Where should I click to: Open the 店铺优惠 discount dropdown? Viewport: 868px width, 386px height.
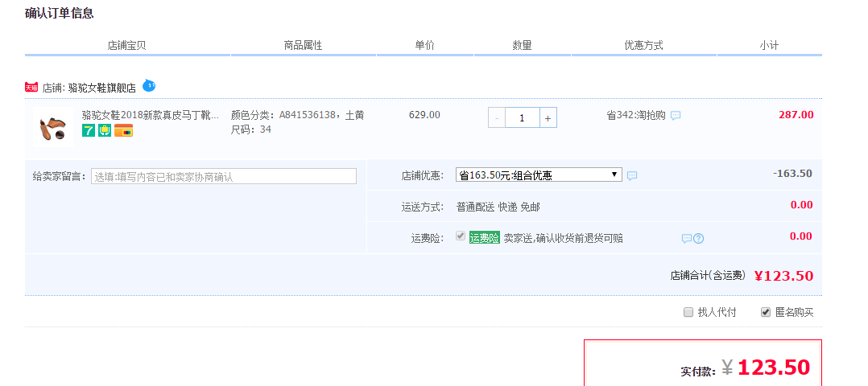coord(539,175)
